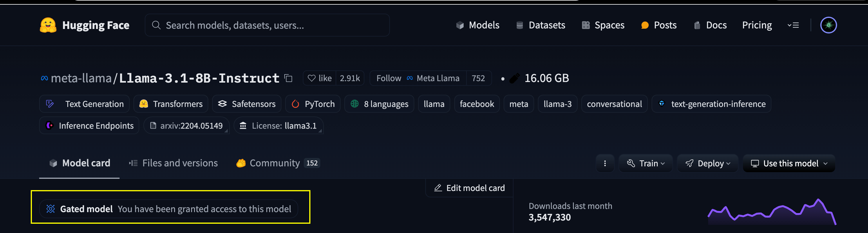The width and height of the screenshot is (868, 233).
Task: Open user profile avatar icon
Action: click(828, 25)
